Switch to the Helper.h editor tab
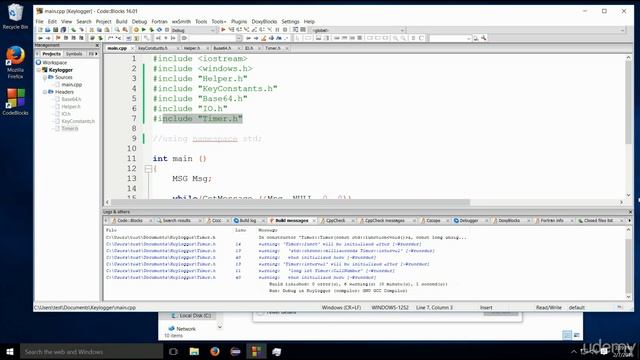Viewport: 640px width, 360px height. point(192,48)
